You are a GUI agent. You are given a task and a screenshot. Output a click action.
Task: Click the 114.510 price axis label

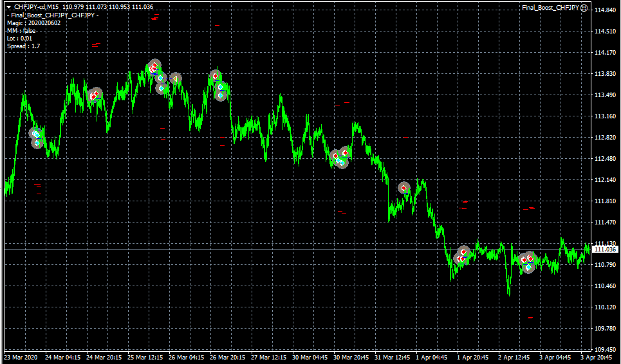[606, 32]
